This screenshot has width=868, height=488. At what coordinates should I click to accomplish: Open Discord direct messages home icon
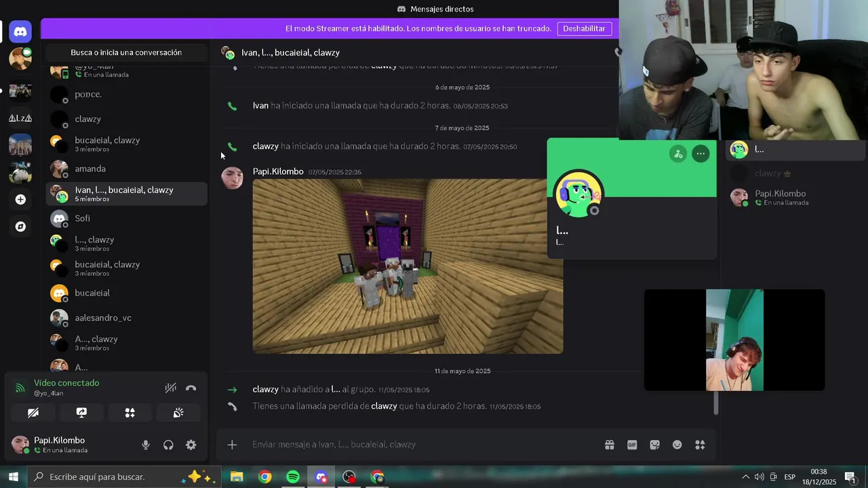20,31
